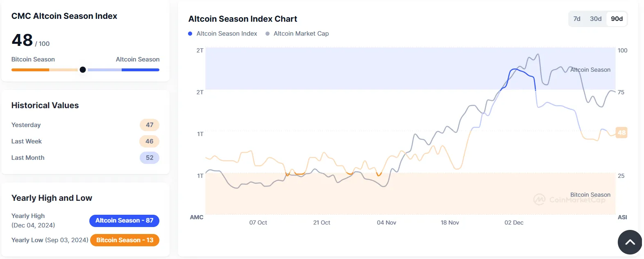Click the 02 Dec date on axis
The image size is (644, 259).
(514, 223)
